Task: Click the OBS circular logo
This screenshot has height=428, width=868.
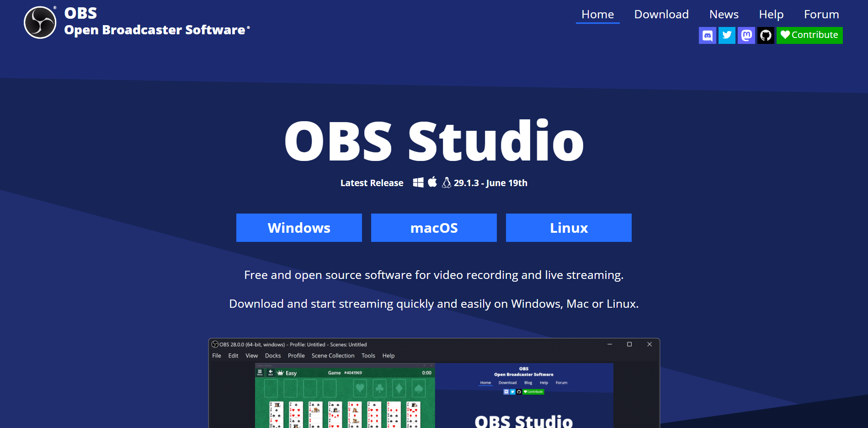Action: tap(40, 22)
